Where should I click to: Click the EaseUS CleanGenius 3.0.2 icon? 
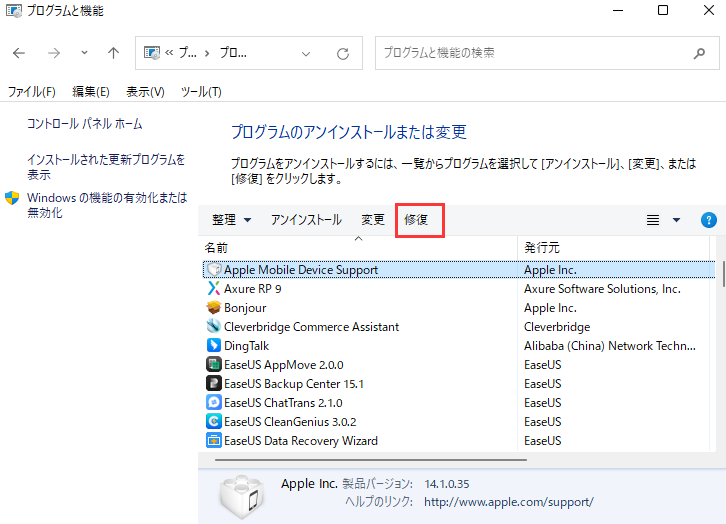(x=213, y=421)
